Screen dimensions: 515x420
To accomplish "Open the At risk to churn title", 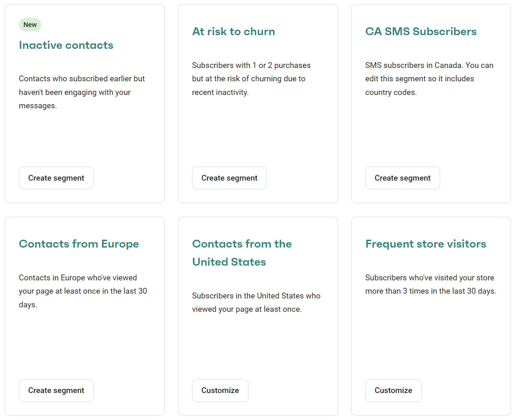I will click(233, 31).
